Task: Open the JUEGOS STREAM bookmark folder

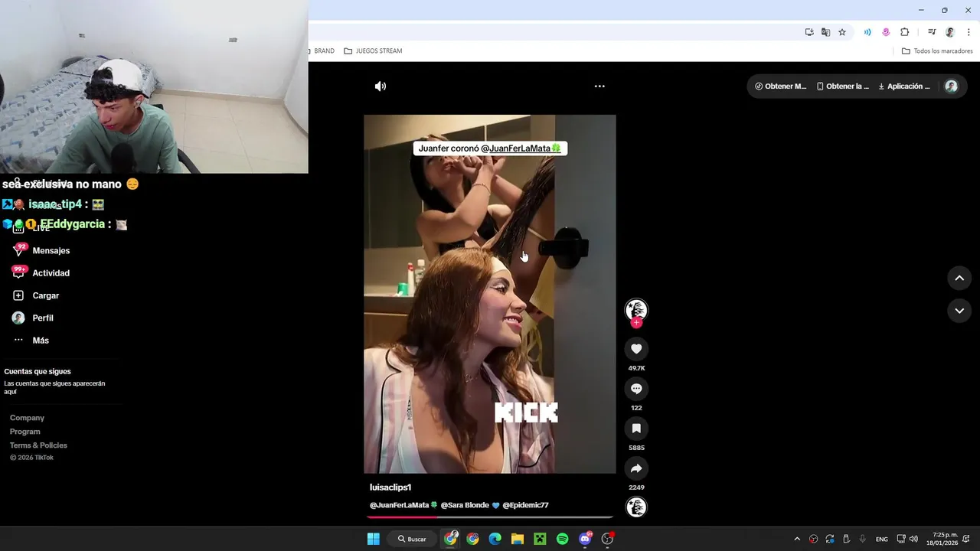Action: pyautogui.click(x=373, y=51)
